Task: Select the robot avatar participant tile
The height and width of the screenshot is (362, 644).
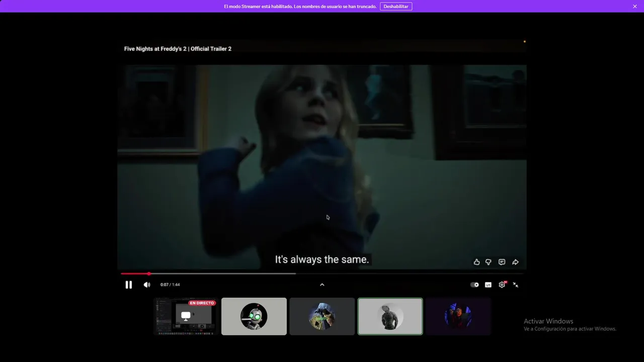Action: (x=254, y=316)
